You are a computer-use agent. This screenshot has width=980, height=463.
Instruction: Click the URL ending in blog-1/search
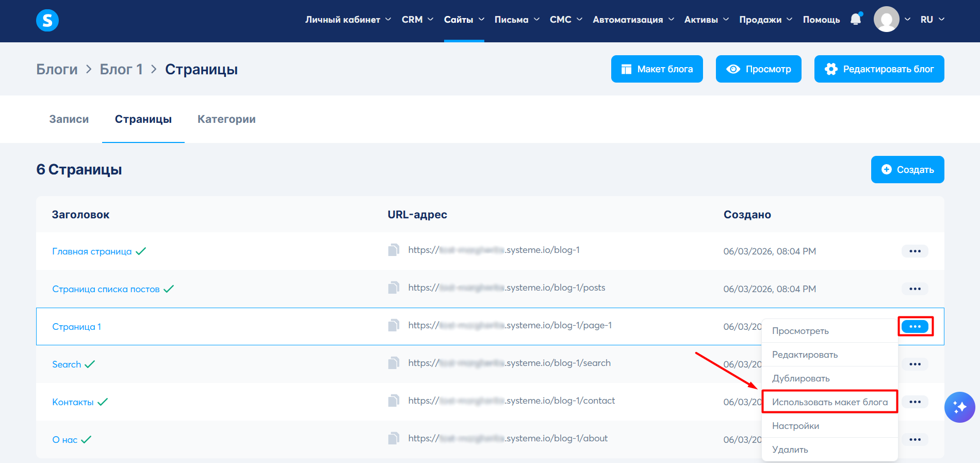click(509, 363)
